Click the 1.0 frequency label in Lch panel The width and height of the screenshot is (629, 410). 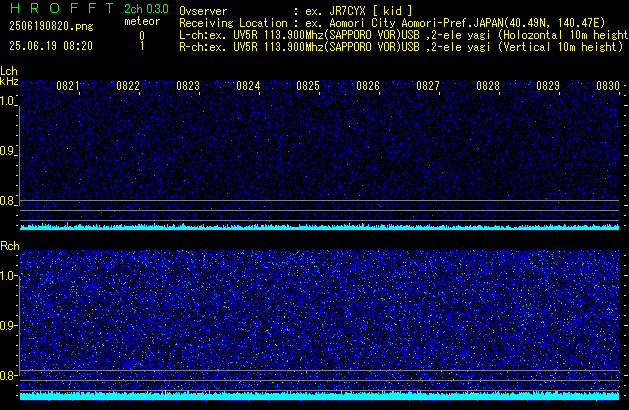(x=7, y=101)
